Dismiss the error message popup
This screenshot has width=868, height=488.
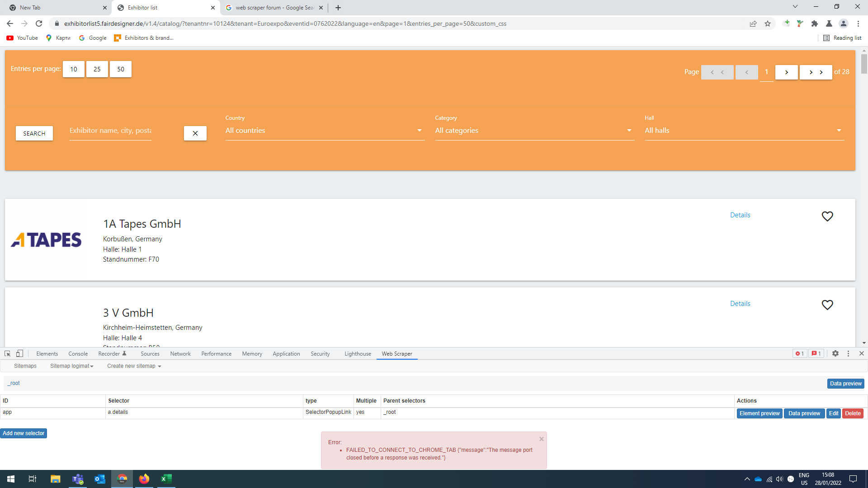click(541, 439)
